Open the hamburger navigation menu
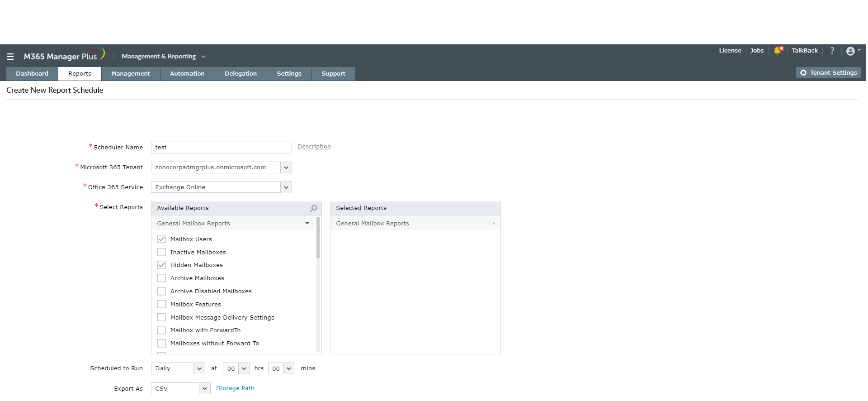 (x=10, y=57)
